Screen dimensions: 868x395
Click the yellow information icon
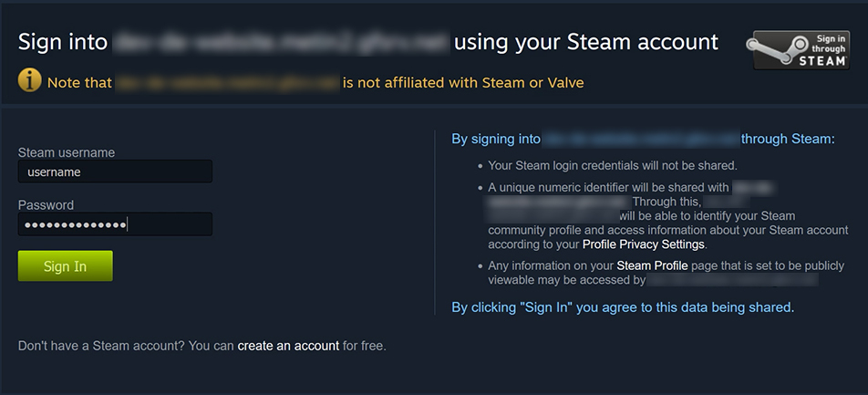(x=30, y=80)
